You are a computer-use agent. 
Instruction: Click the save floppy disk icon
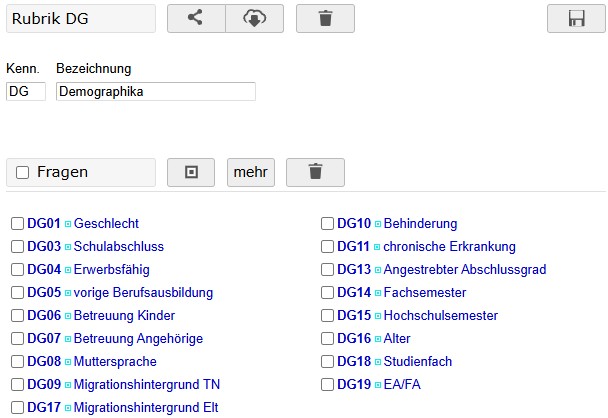(x=576, y=18)
